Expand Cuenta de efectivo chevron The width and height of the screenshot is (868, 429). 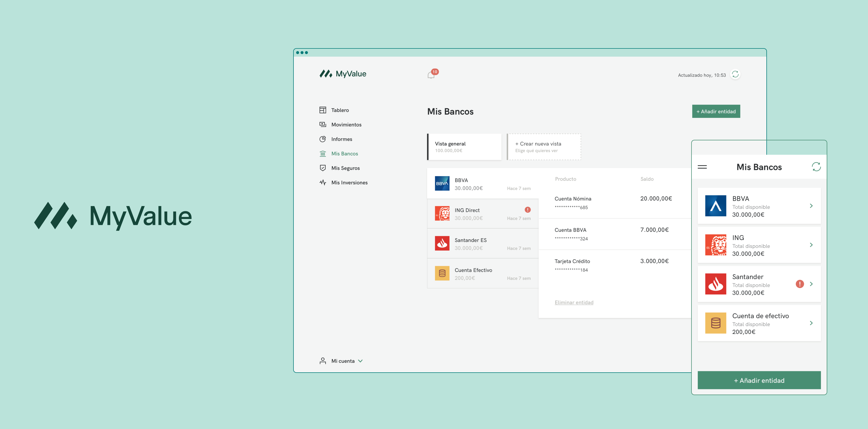(x=811, y=323)
